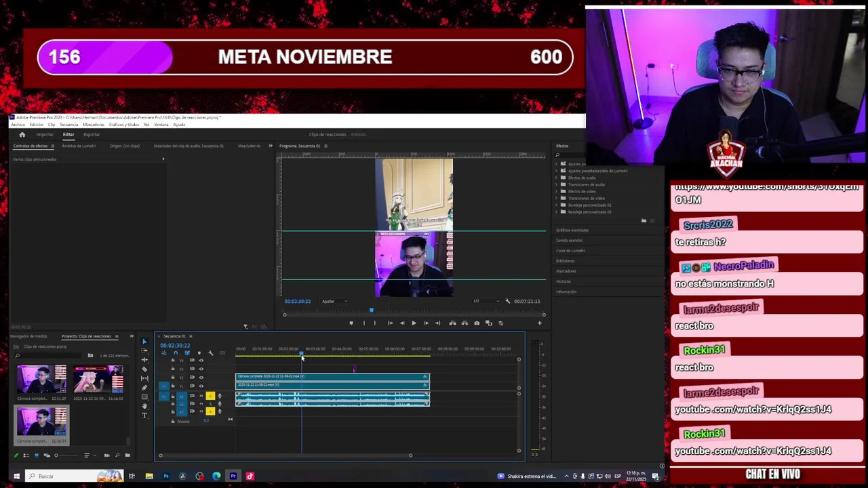Viewport: 868px width, 488px height.
Task: Click the Lift button in Program monitor
Action: [x=452, y=323]
